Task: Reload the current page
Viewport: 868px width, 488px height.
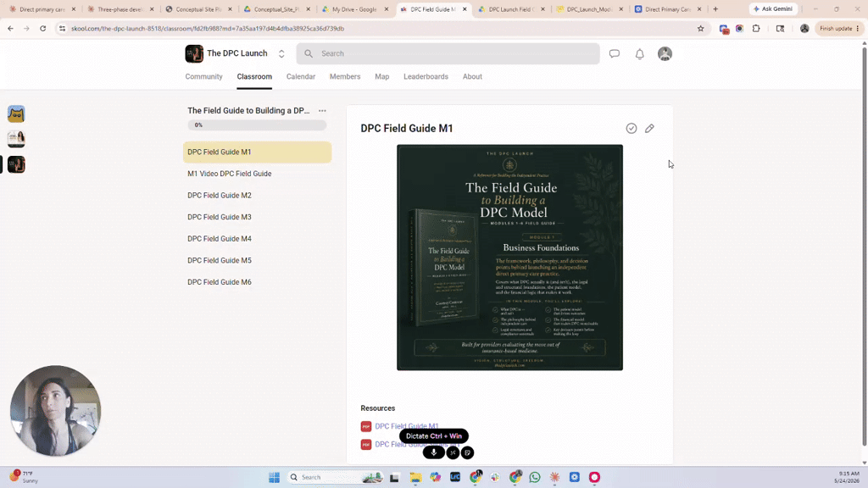Action: (42, 28)
